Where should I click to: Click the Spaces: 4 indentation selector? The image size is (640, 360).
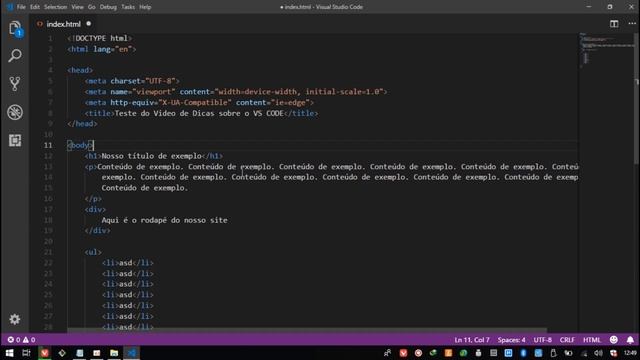click(x=511, y=340)
